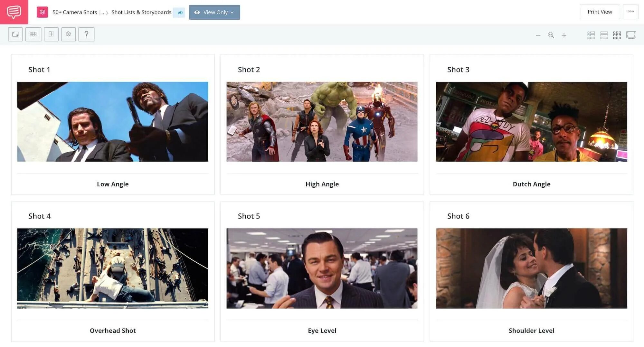Click the 'Shoulder Level' caption

pyautogui.click(x=532, y=331)
